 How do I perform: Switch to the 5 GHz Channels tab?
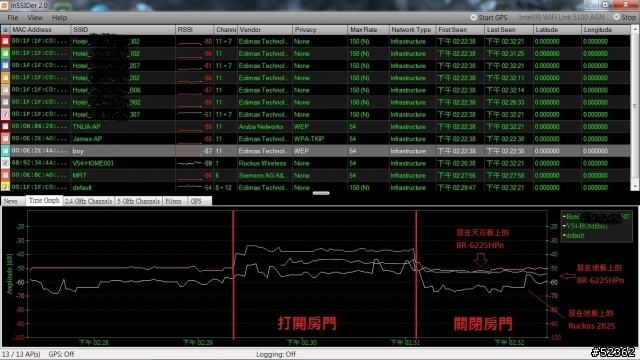(x=139, y=201)
